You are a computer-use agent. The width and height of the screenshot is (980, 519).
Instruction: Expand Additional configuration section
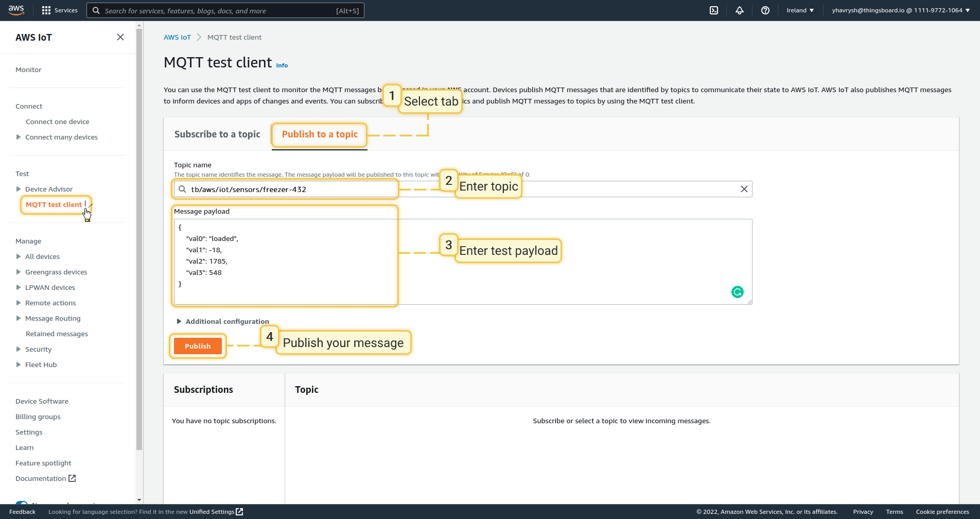click(222, 321)
